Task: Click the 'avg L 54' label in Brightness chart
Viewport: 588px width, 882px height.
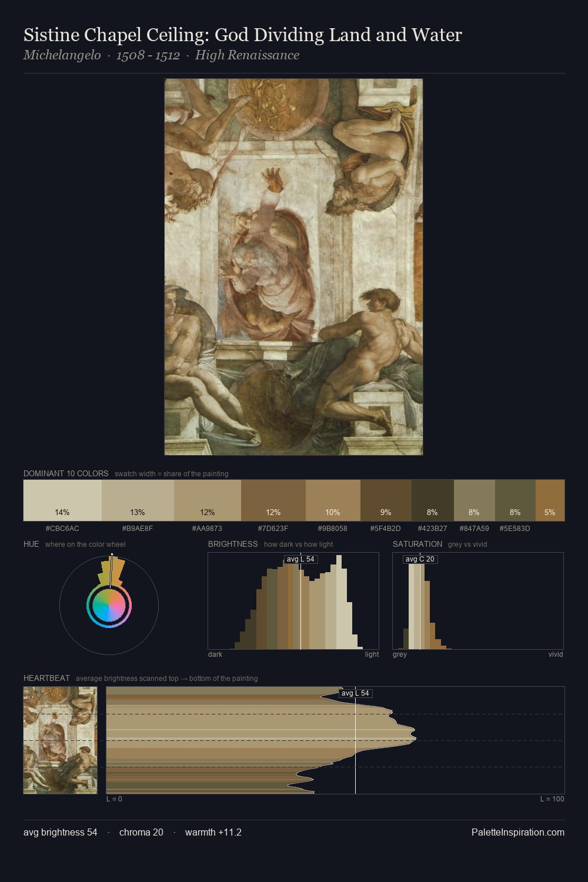Action: (300, 559)
